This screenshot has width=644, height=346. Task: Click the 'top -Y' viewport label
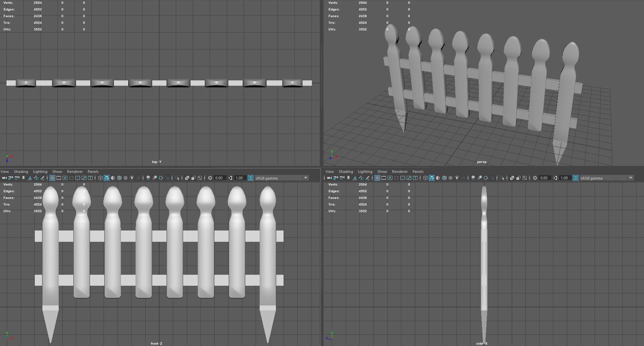pyautogui.click(x=157, y=162)
